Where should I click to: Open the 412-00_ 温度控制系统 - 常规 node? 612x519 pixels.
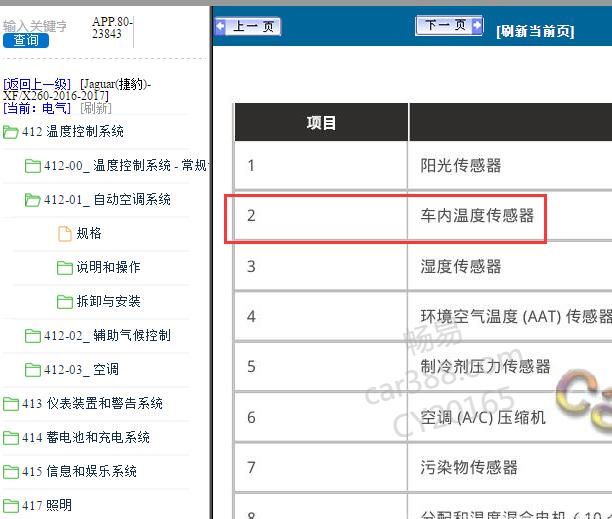click(x=125, y=165)
